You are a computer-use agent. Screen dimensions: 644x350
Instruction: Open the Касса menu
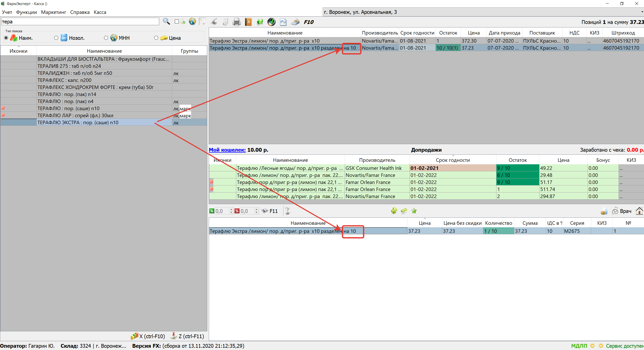point(100,12)
